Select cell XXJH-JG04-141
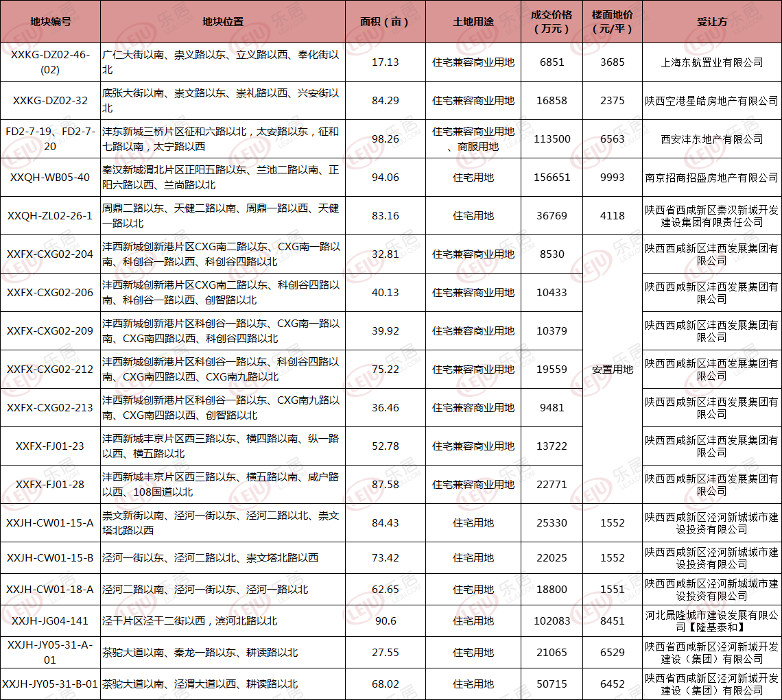782x700 pixels. click(50, 620)
